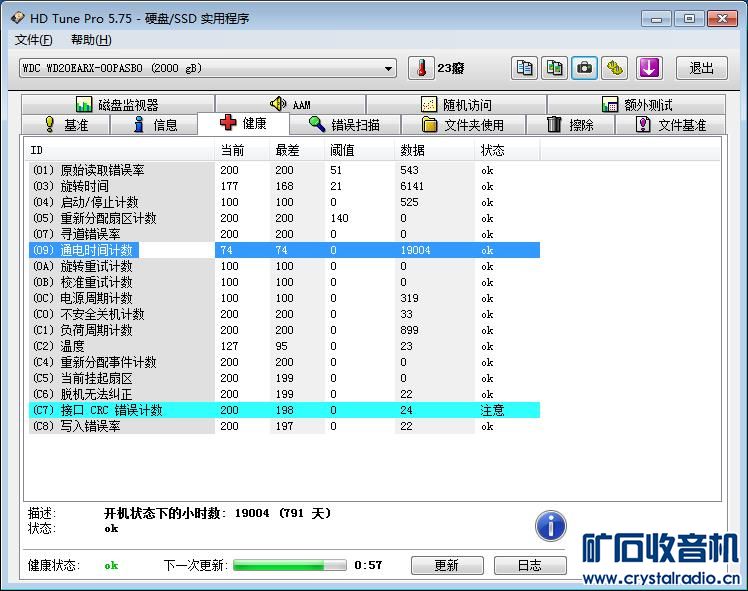
Task: Save screenshot with camera icon
Action: 584,68
